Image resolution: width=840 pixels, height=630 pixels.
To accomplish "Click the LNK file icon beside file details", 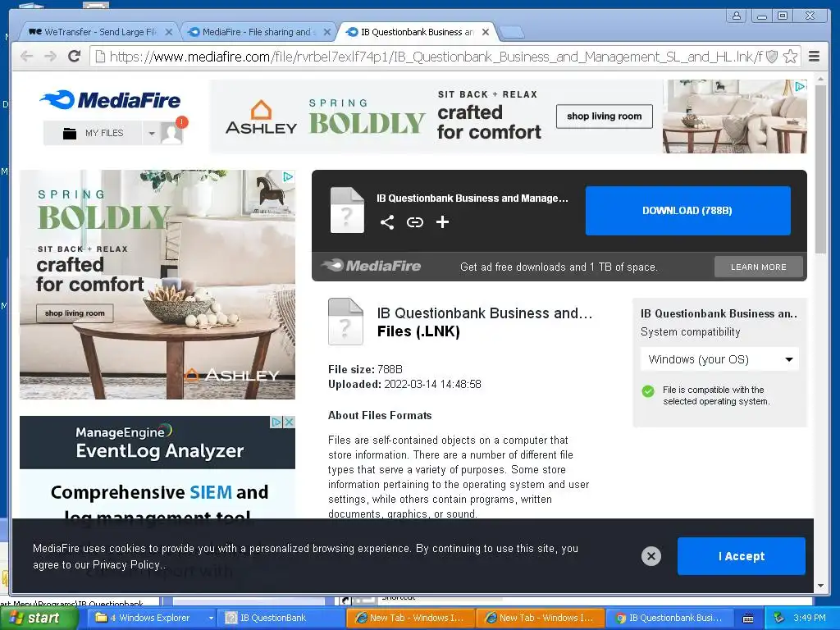I will pyautogui.click(x=345, y=322).
